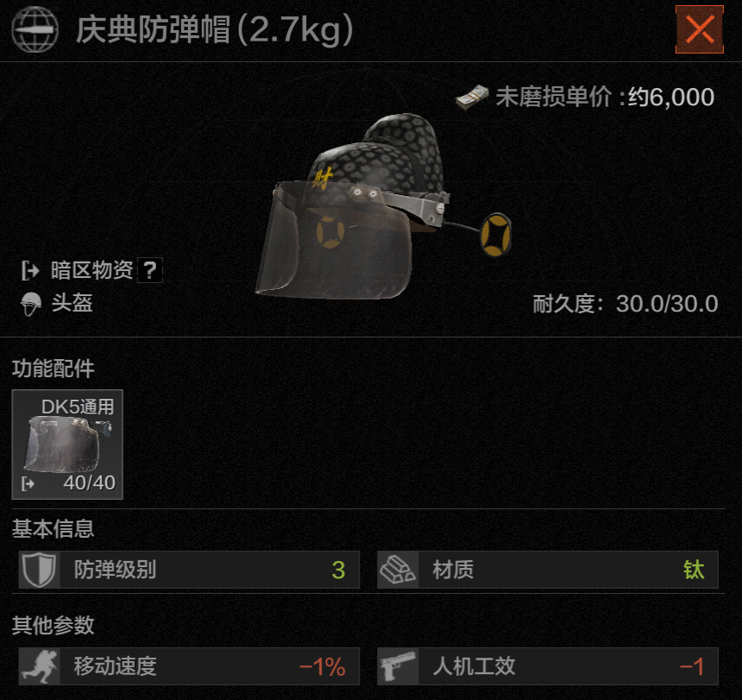Click the 材质 钛 stat row

pyautogui.click(x=548, y=570)
